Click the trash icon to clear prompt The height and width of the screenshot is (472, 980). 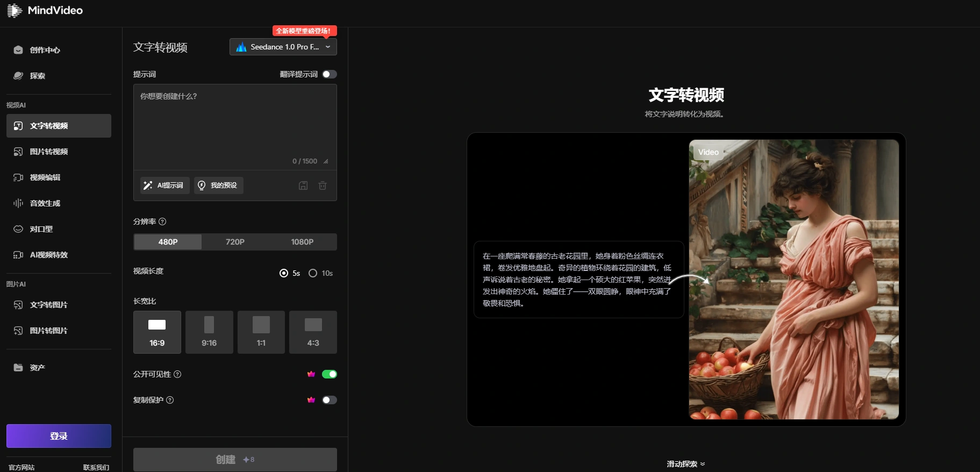(323, 185)
